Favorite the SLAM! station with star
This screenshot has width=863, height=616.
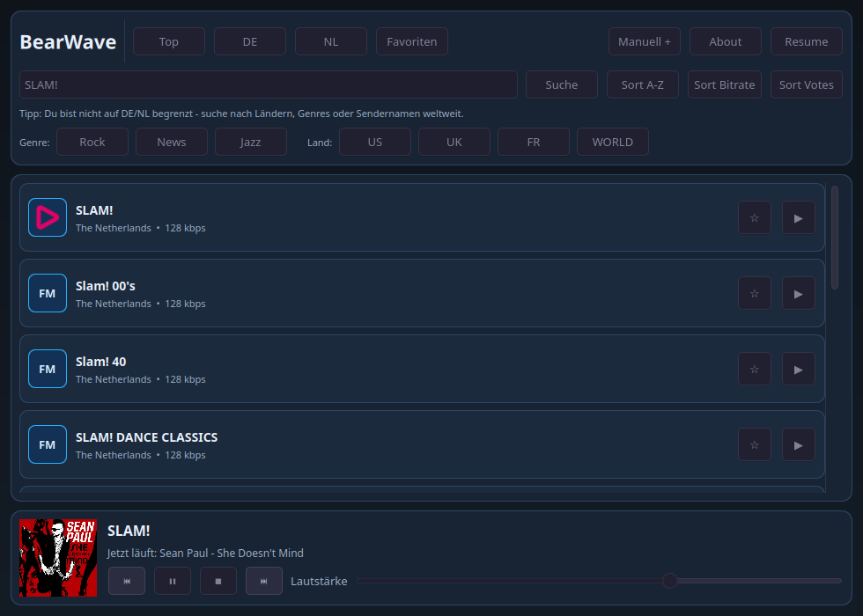point(755,218)
